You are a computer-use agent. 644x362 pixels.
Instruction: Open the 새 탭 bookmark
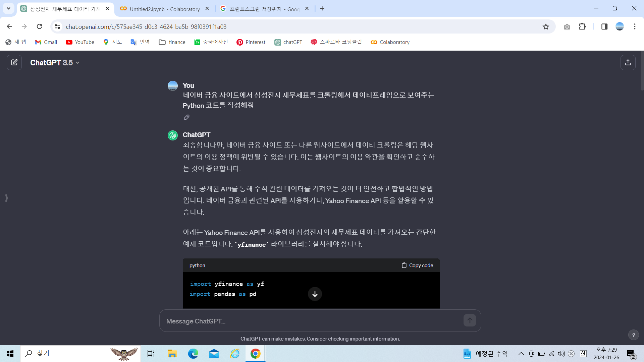click(16, 42)
